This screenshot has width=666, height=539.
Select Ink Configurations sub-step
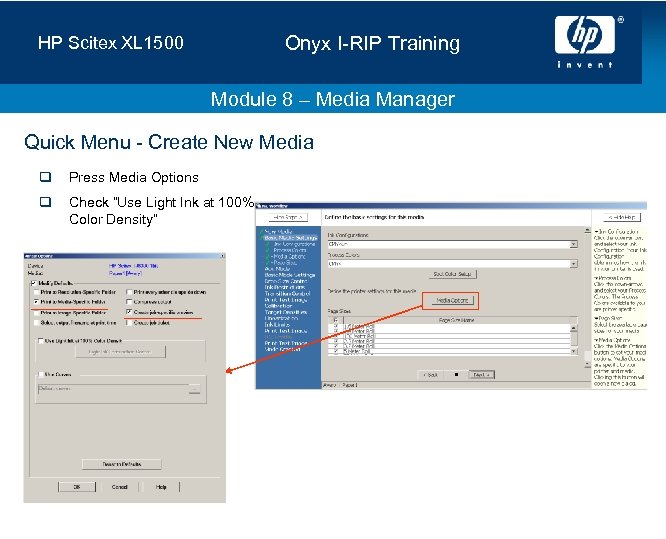[294, 244]
